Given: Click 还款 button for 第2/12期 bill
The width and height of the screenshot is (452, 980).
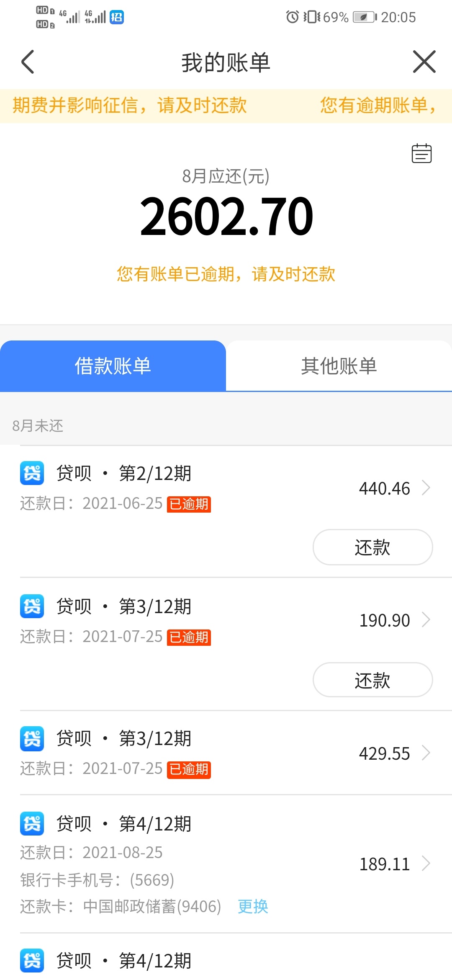Looking at the screenshot, I should (x=372, y=547).
